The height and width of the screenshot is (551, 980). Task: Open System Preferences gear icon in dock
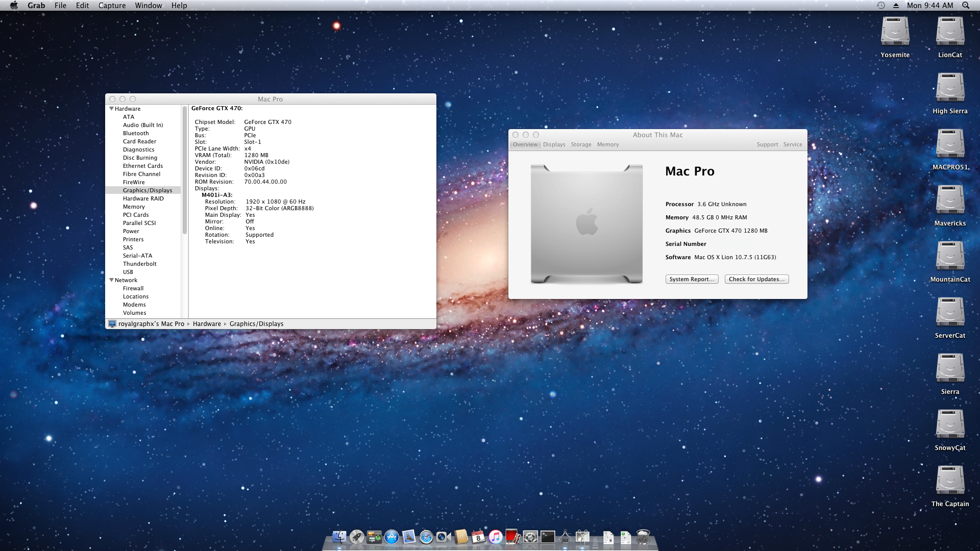point(530,537)
